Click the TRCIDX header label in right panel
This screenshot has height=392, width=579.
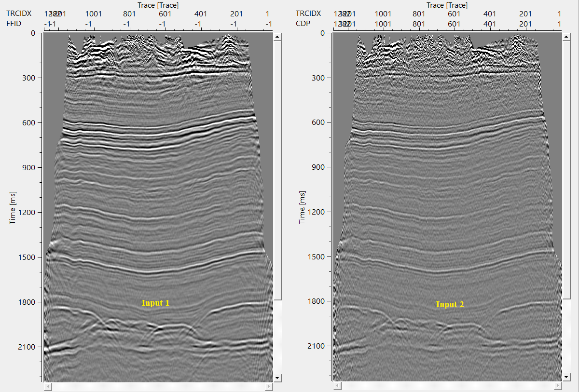point(308,14)
